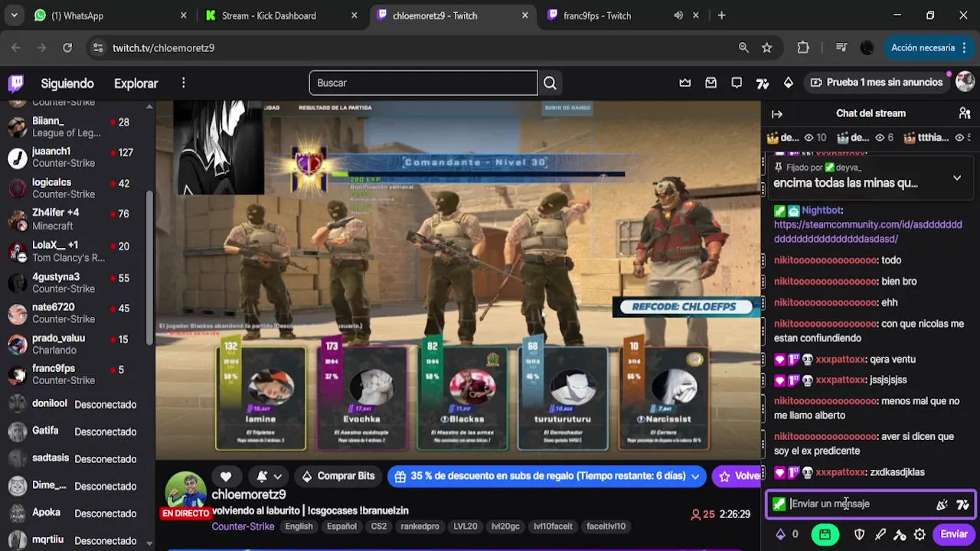Click the moderator shield icon below chat
The width and height of the screenshot is (980, 551).
860,534
